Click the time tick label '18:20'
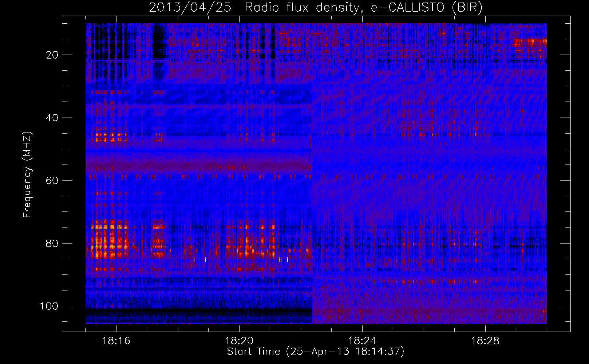589x364 pixels. pyautogui.click(x=239, y=341)
